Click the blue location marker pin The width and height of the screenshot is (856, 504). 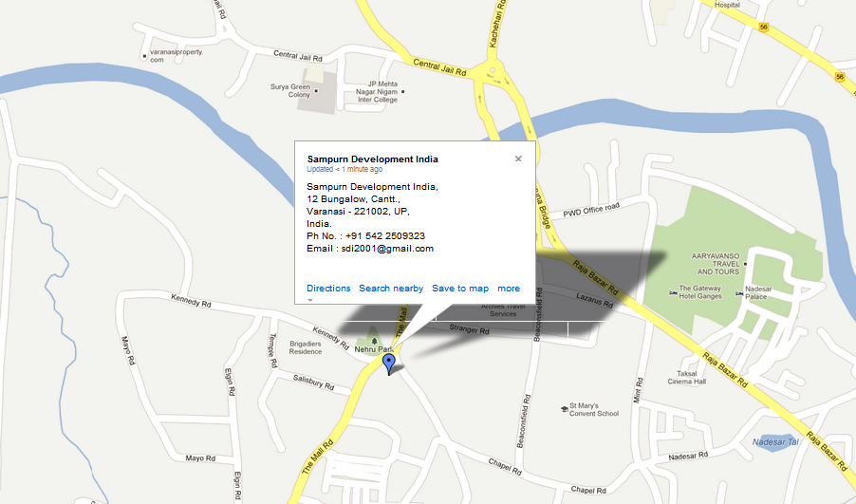[x=389, y=363]
